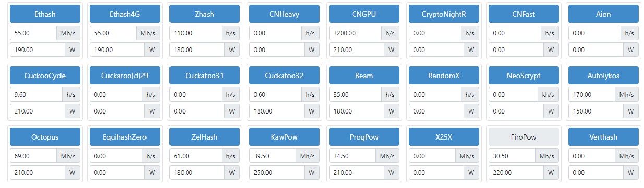The width and height of the screenshot is (644, 188).
Task: Toggle the Ethash algorithm button
Action: coord(45,14)
